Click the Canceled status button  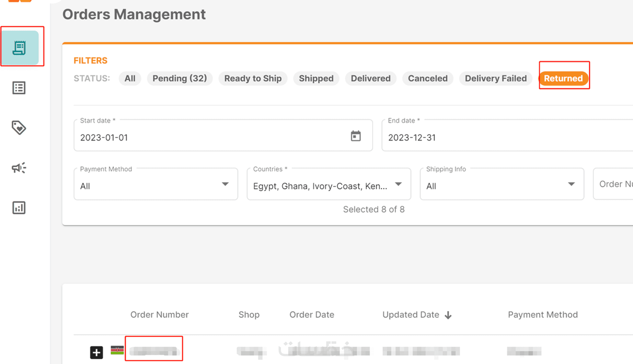tap(427, 78)
